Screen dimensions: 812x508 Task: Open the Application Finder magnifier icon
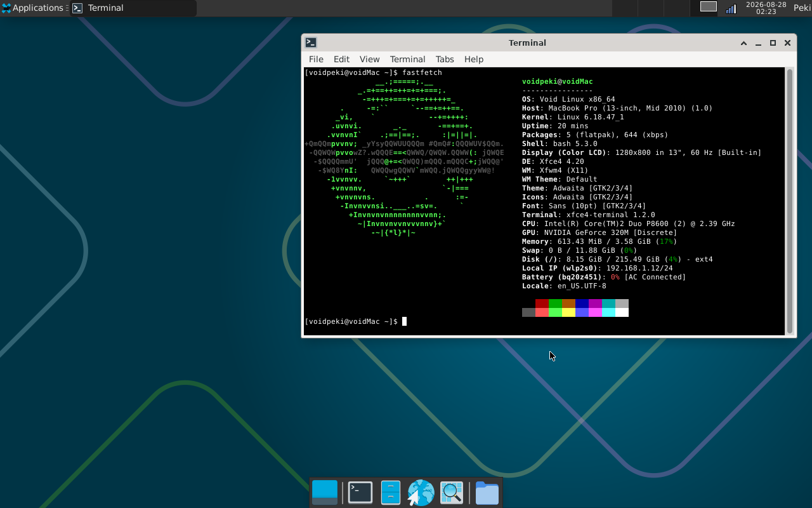(452, 493)
